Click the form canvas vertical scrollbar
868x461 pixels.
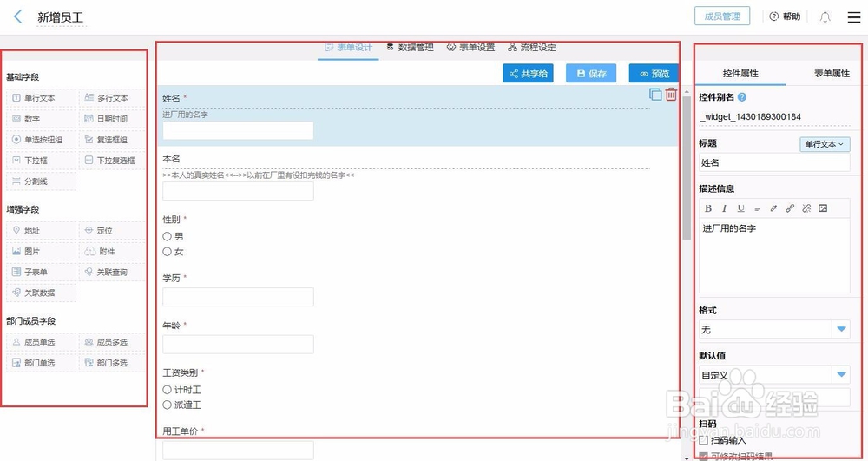pyautogui.click(x=687, y=168)
